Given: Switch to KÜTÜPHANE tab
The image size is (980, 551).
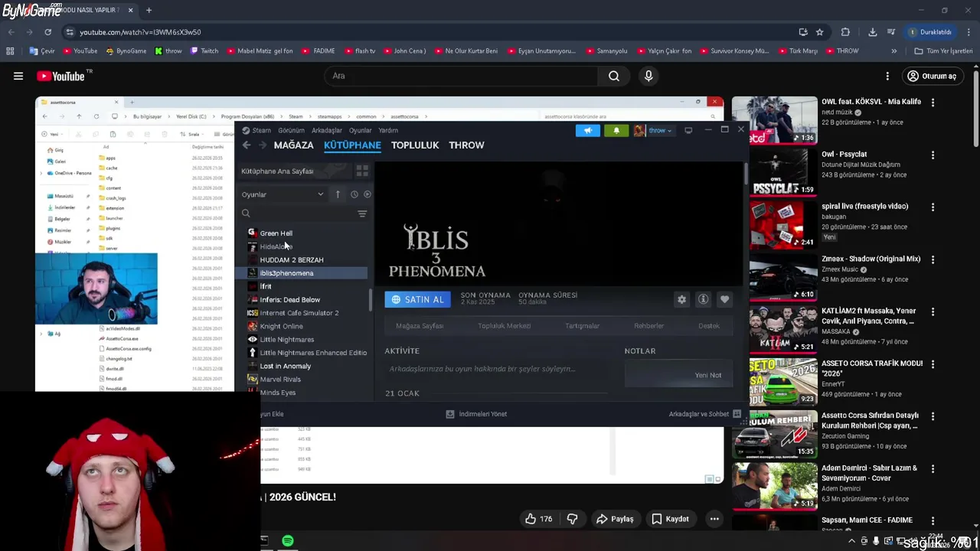Looking at the screenshot, I should [x=352, y=145].
